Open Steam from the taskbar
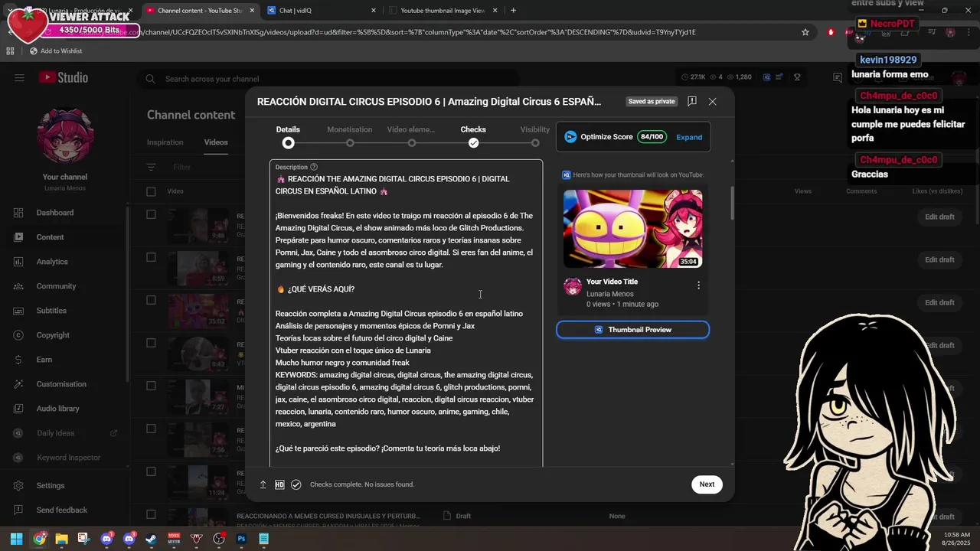The height and width of the screenshot is (551, 980). [152, 539]
